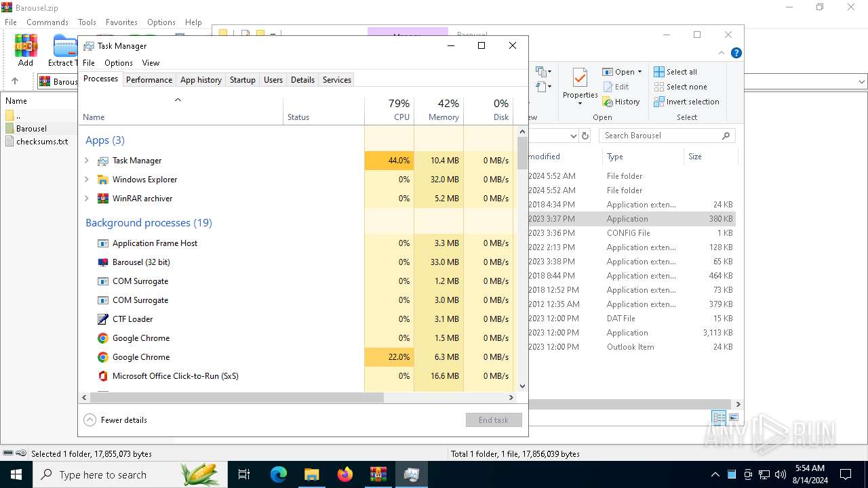
Task: Open the Task Manager Options menu
Action: tap(119, 63)
